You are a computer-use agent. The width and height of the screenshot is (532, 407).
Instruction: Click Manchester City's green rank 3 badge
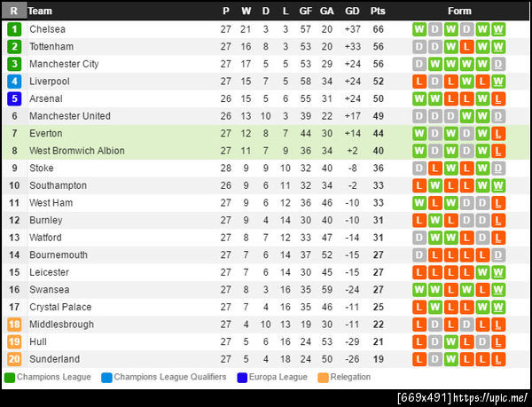point(14,64)
